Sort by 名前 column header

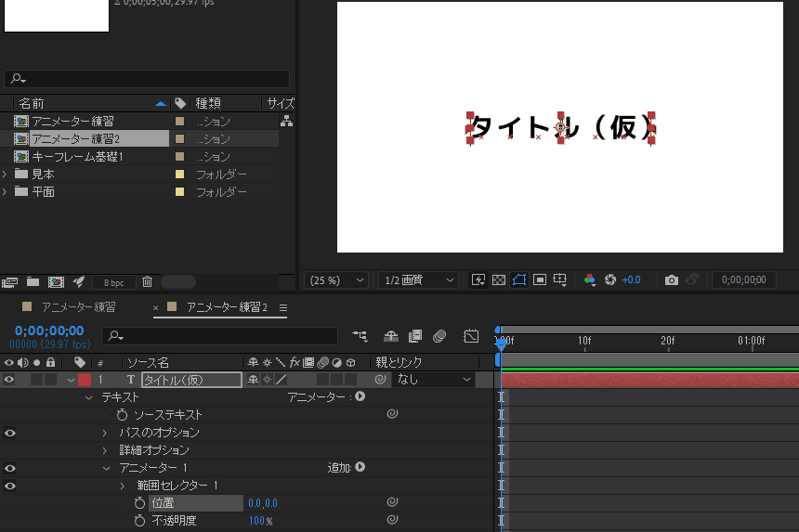[32, 103]
